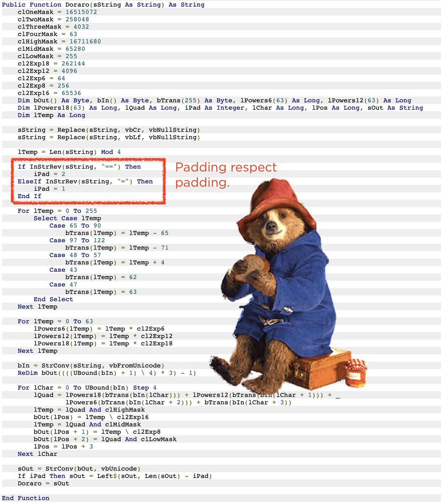Click the line 'clMidMask = 65280'

click(51, 49)
